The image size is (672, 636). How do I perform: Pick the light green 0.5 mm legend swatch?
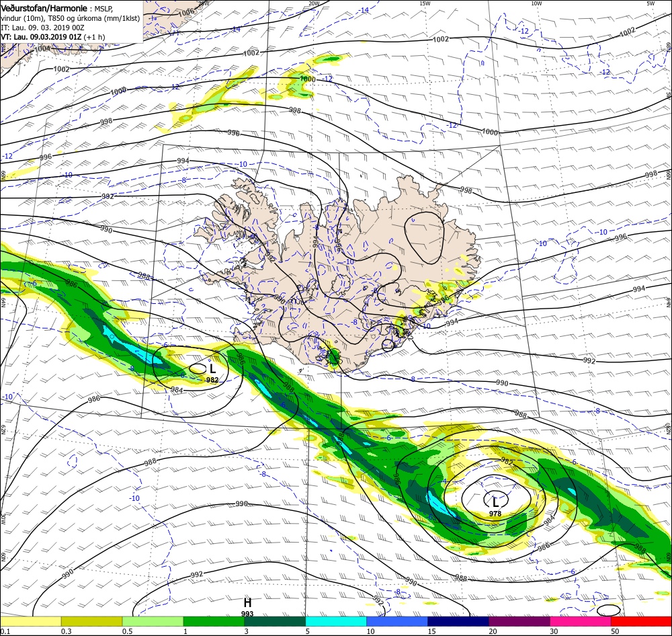coord(153,621)
